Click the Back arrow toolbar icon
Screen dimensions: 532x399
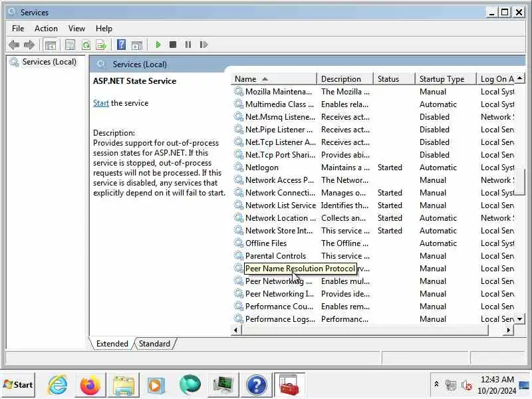[x=14, y=45]
